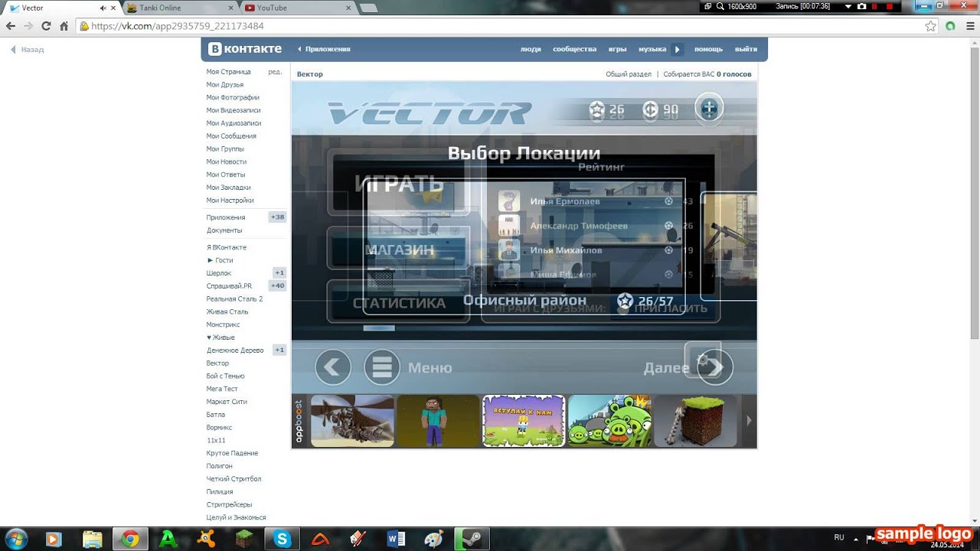Click the ред. edit link
Image resolution: width=980 pixels, height=551 pixels.
[275, 72]
